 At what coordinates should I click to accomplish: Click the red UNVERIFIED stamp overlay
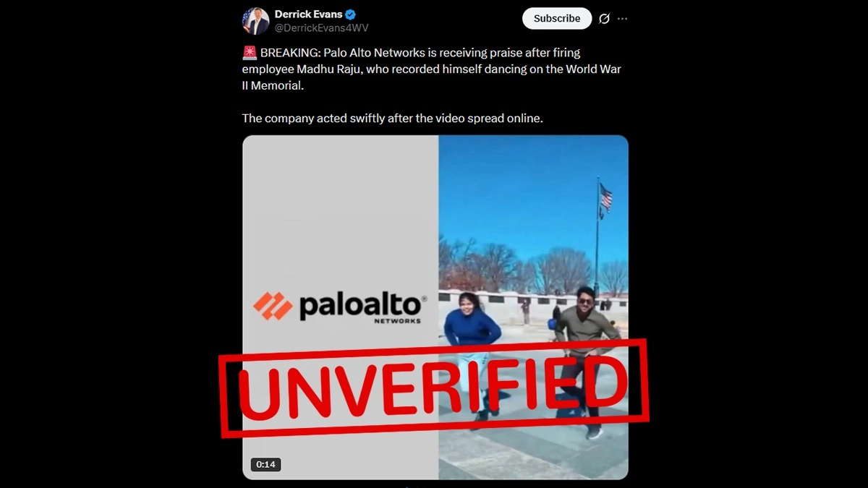(434, 388)
